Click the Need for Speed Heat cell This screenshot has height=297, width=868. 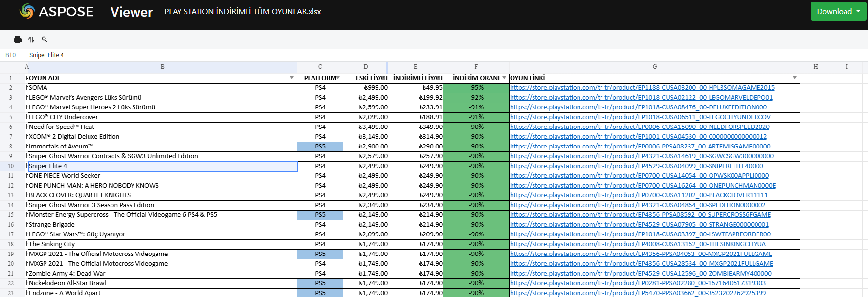click(163, 127)
